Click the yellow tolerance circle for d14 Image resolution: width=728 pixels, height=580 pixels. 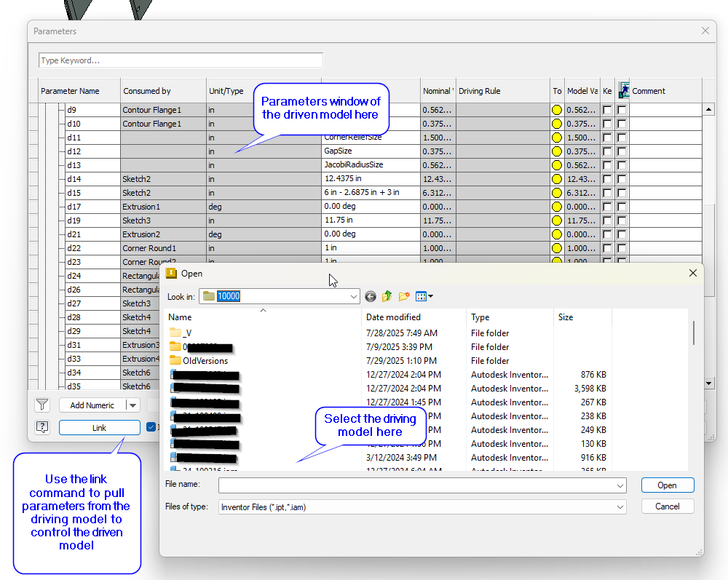point(557,179)
